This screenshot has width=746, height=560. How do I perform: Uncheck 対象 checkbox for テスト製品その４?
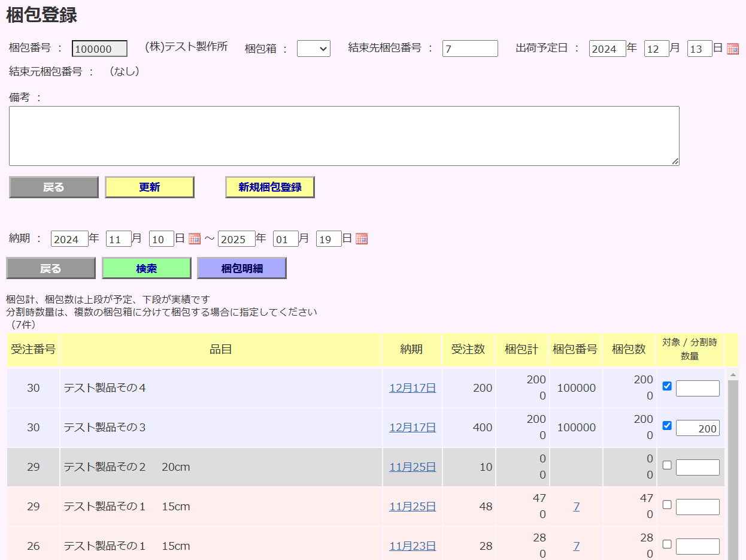(667, 386)
